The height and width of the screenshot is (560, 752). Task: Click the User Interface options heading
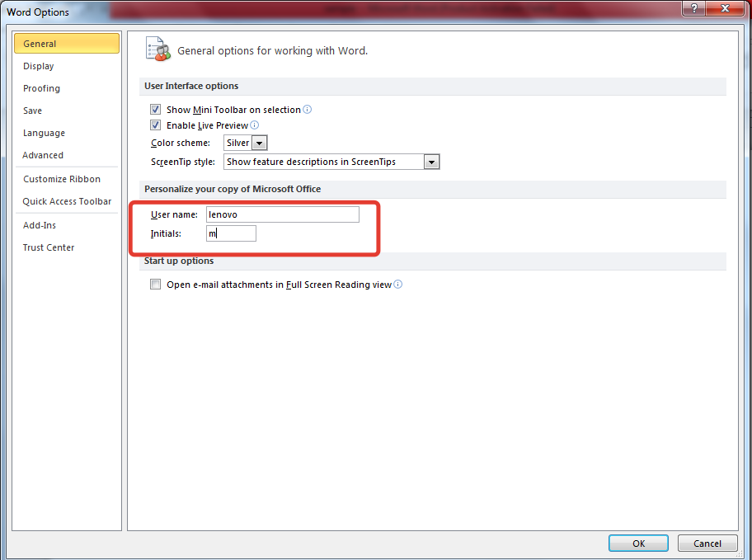coord(191,86)
